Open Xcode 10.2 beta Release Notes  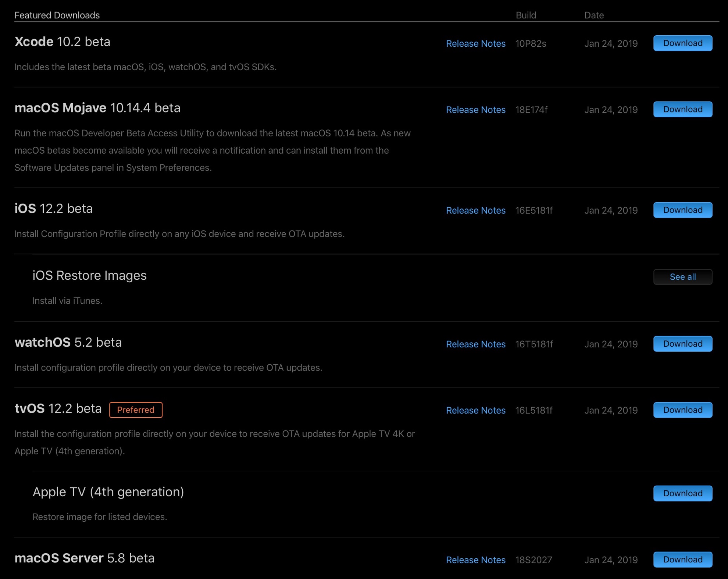[476, 43]
